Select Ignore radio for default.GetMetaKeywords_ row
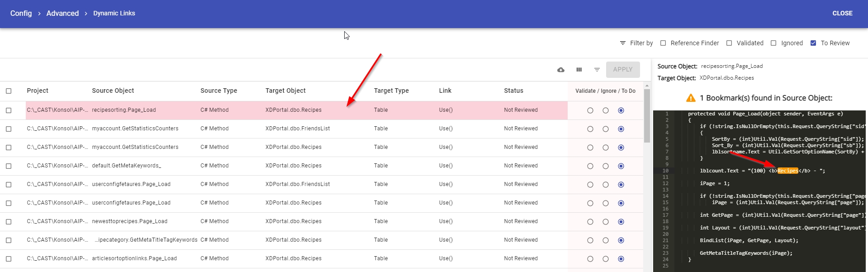This screenshot has height=272, width=868. tap(606, 166)
